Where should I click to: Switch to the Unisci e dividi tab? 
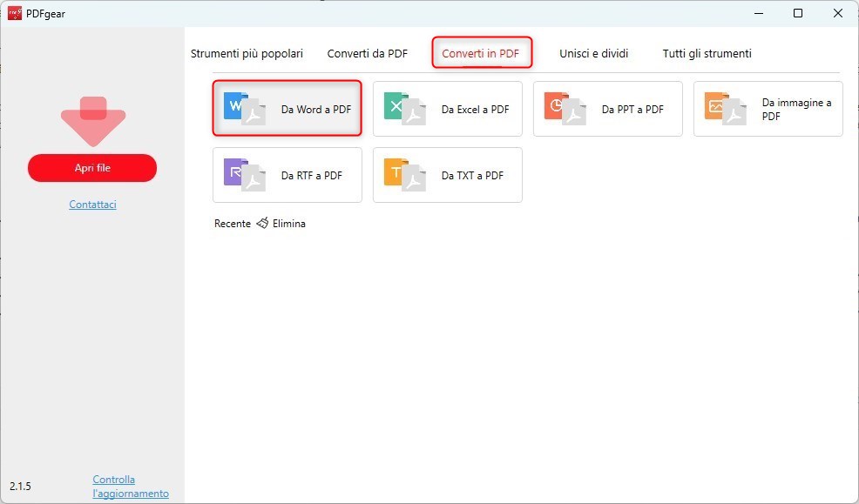tap(593, 53)
